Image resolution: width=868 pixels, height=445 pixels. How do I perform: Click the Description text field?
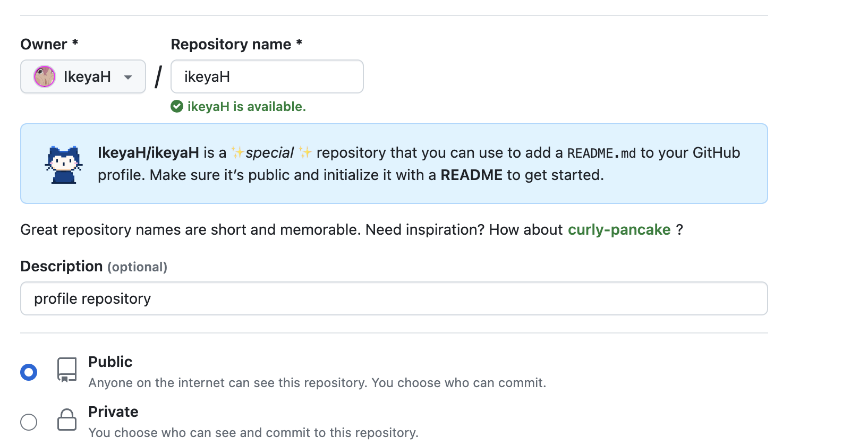[394, 298]
